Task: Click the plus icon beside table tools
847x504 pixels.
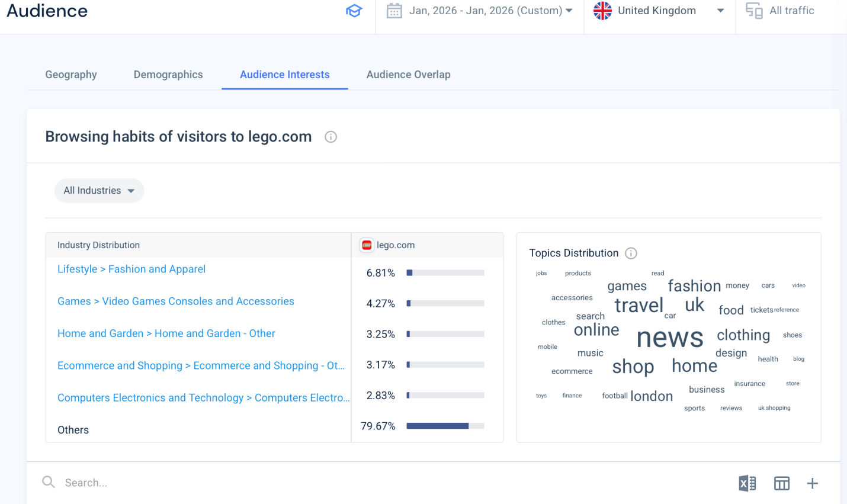Action: point(812,483)
